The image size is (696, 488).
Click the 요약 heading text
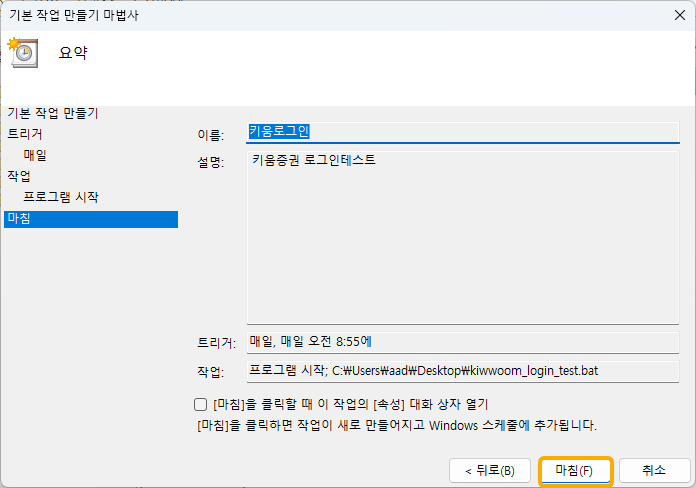coord(73,53)
